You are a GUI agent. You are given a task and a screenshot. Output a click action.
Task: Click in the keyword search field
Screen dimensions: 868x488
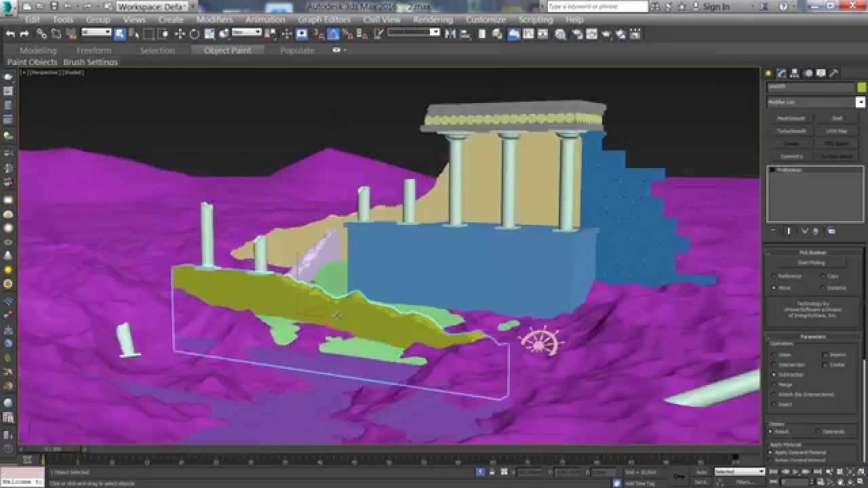(x=597, y=7)
